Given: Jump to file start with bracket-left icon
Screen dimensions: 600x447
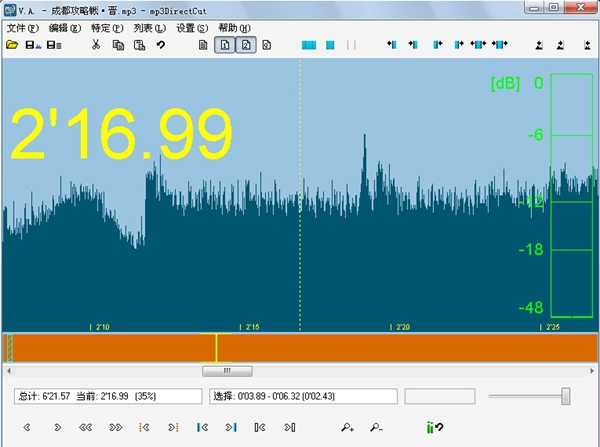Looking at the screenshot, I should (x=260, y=427).
